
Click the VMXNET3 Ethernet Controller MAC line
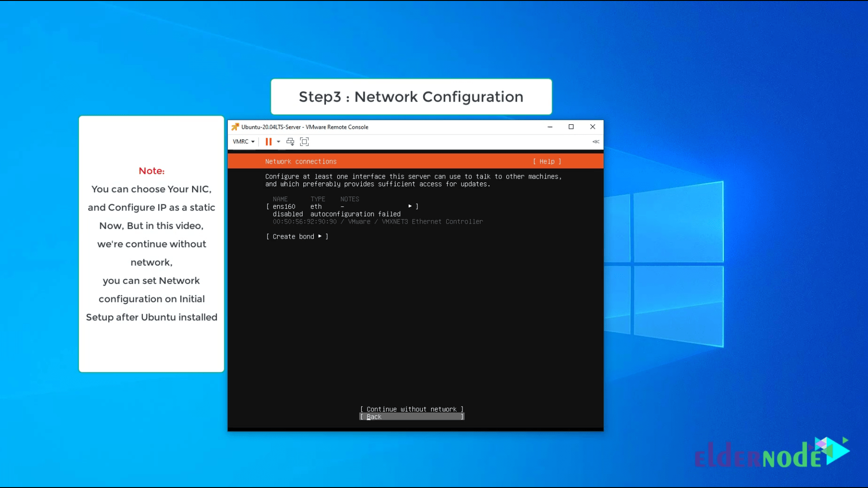click(377, 221)
